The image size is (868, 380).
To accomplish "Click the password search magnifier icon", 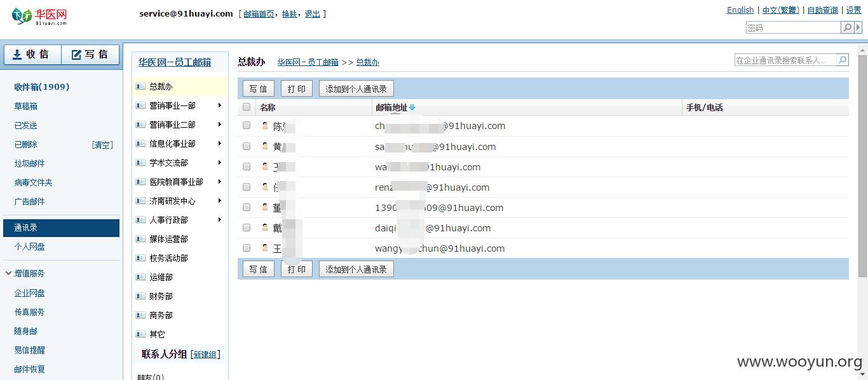I will (846, 27).
